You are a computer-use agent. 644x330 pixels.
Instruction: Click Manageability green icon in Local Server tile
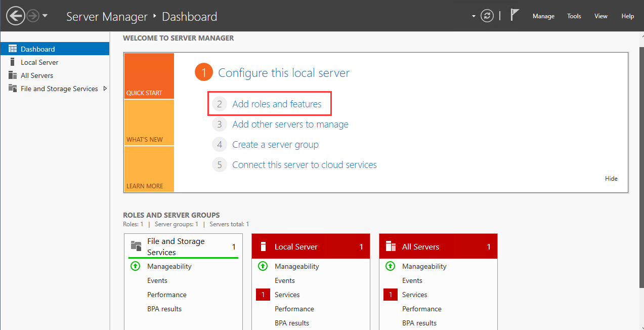click(x=263, y=266)
